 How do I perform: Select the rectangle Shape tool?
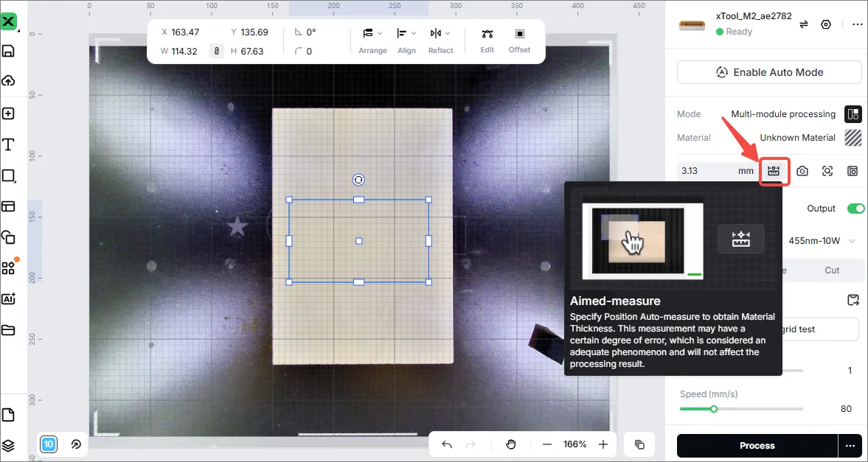(x=8, y=176)
